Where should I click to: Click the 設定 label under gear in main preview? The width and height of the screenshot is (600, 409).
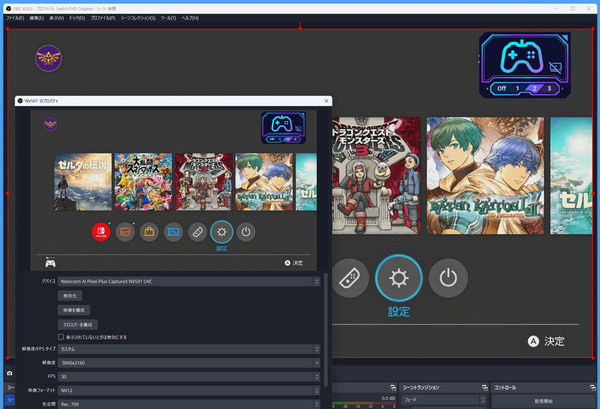click(399, 312)
